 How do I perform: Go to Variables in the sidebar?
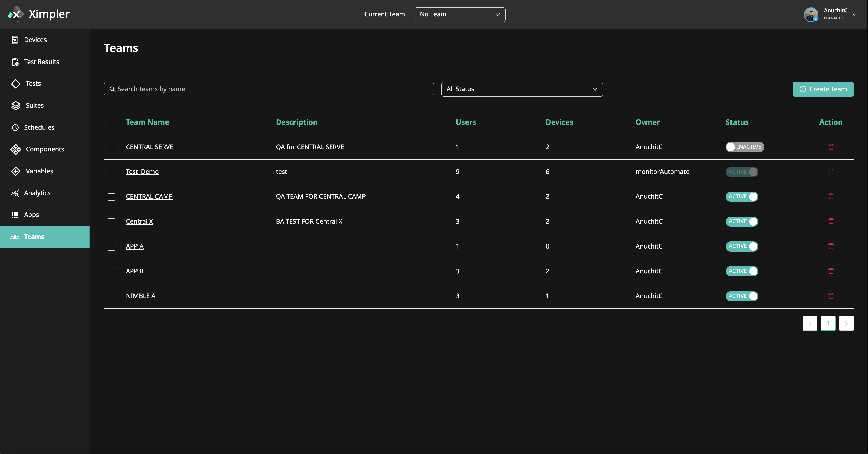click(x=39, y=171)
